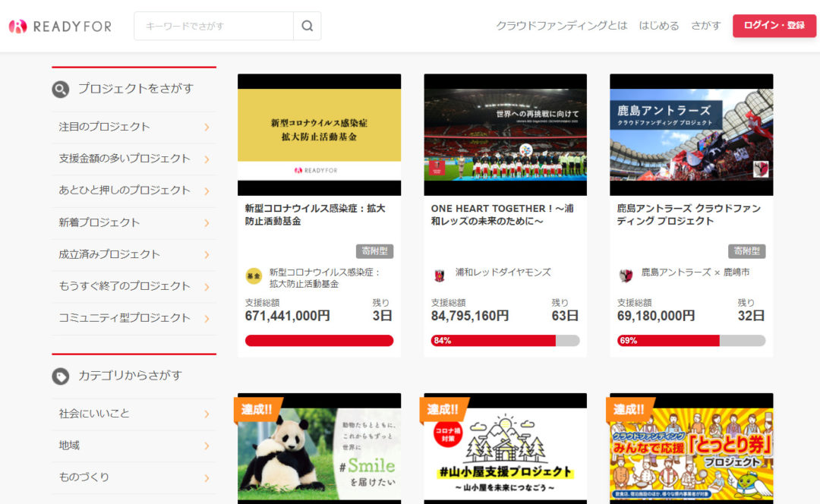This screenshot has width=820, height=504.
Task: Click the ログイン・登録 button
Action: [774, 26]
